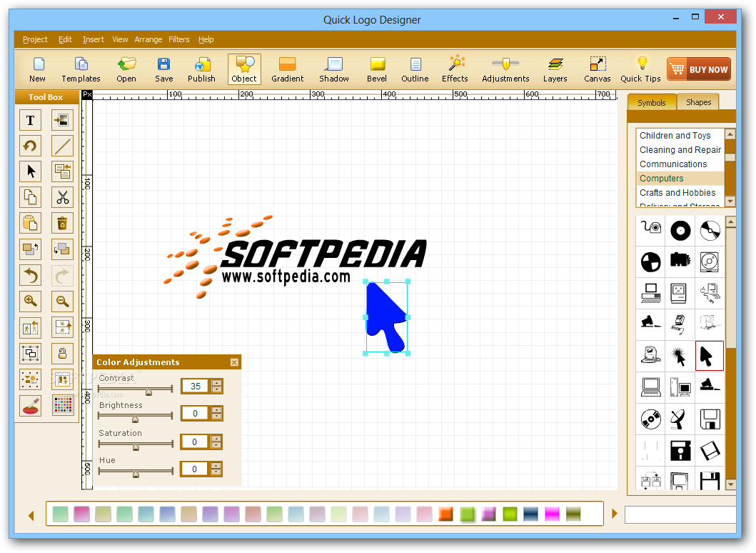Click the Gradient toolbar button
This screenshot has height=553, width=756.
pyautogui.click(x=288, y=69)
